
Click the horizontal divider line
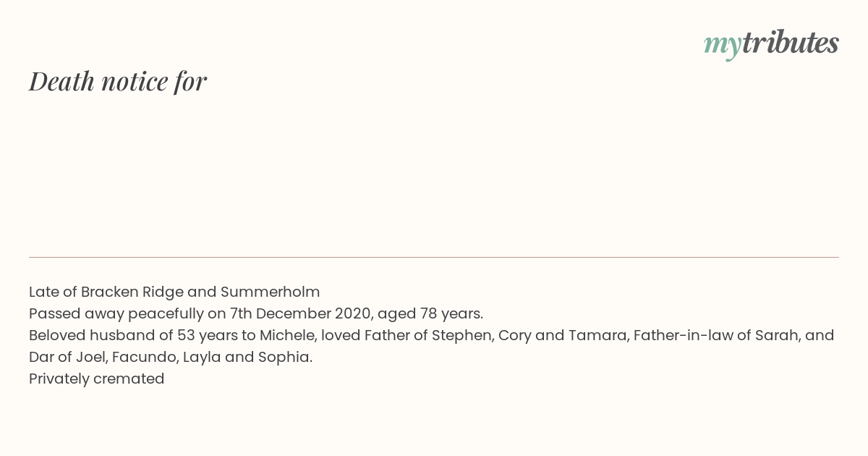coord(434,257)
